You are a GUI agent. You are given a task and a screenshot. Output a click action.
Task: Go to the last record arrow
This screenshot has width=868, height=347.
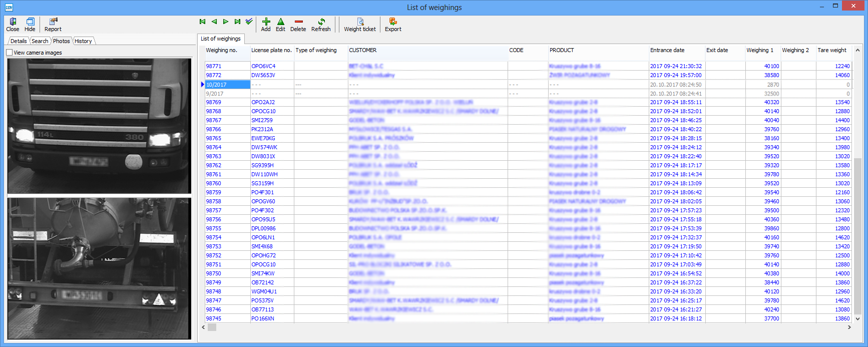[237, 22]
